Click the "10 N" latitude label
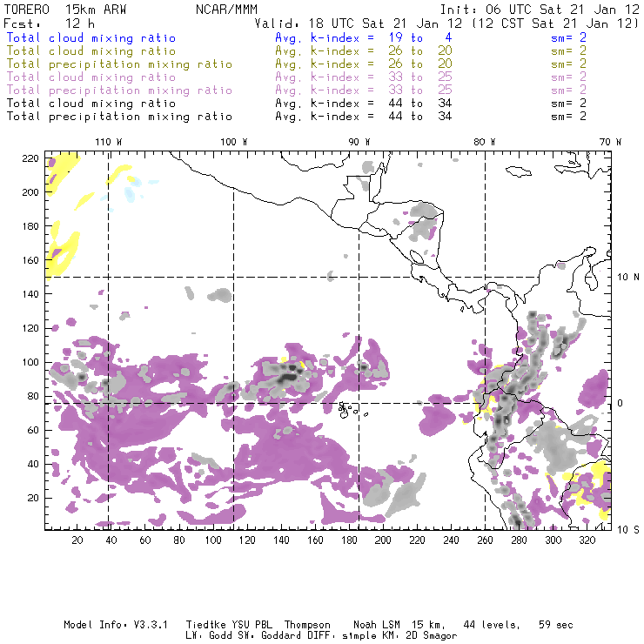Image resolution: width=644 pixels, height=644 pixels. coord(628,278)
